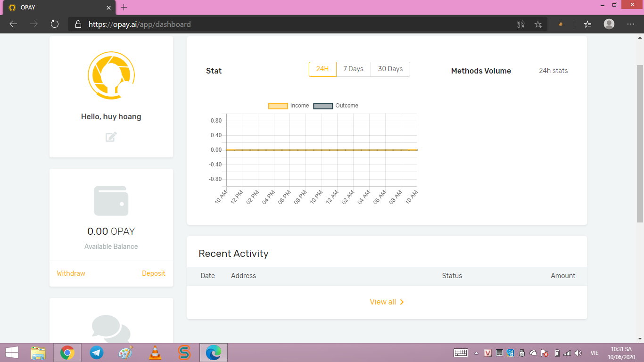Click the Status column header
This screenshot has height=362, width=644.
[x=452, y=276]
